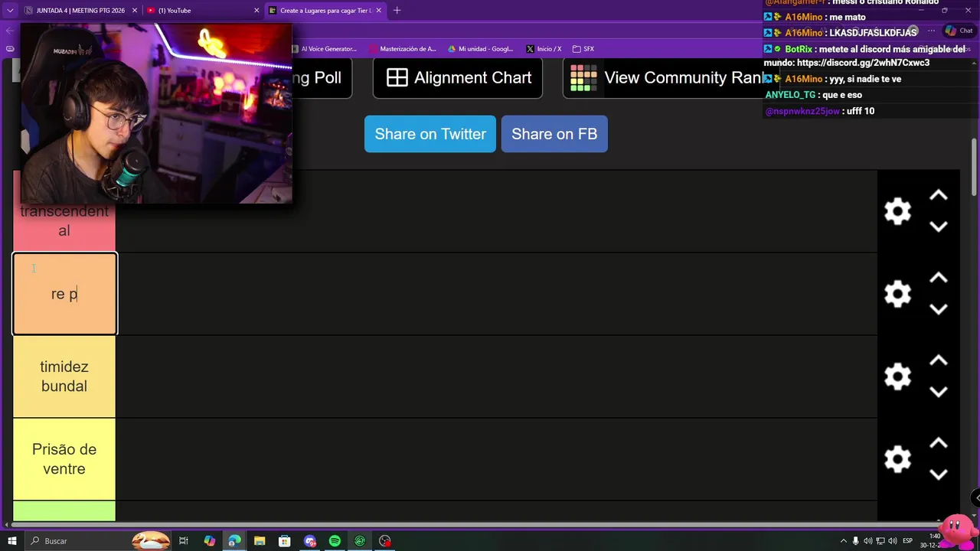980x551 pixels.
Task: Open File Explorer from the taskbar
Action: 260,541
